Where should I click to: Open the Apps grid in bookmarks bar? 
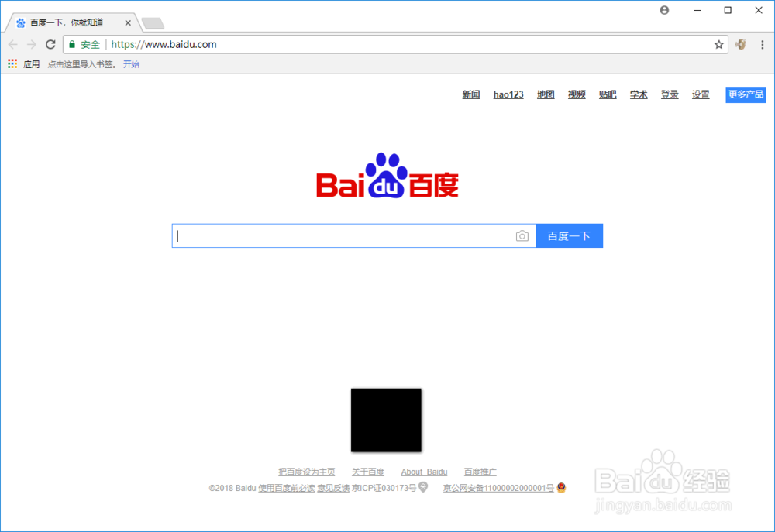(12, 63)
